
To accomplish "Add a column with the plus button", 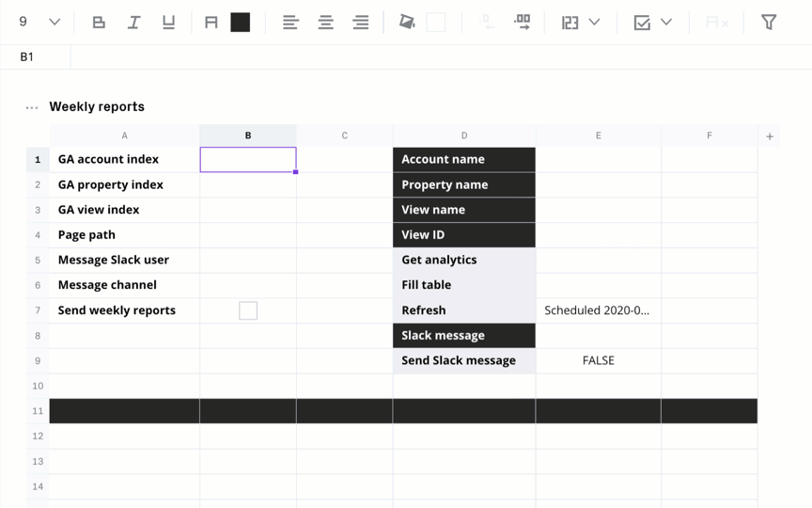I will (770, 136).
